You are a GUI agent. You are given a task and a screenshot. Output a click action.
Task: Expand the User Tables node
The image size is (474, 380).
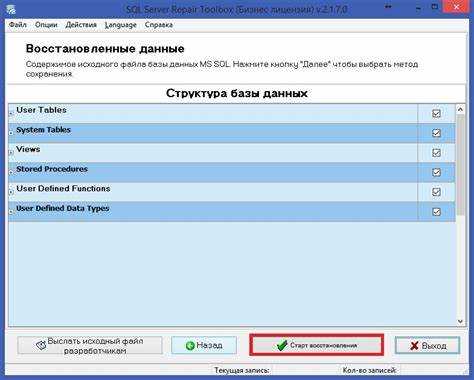11,114
